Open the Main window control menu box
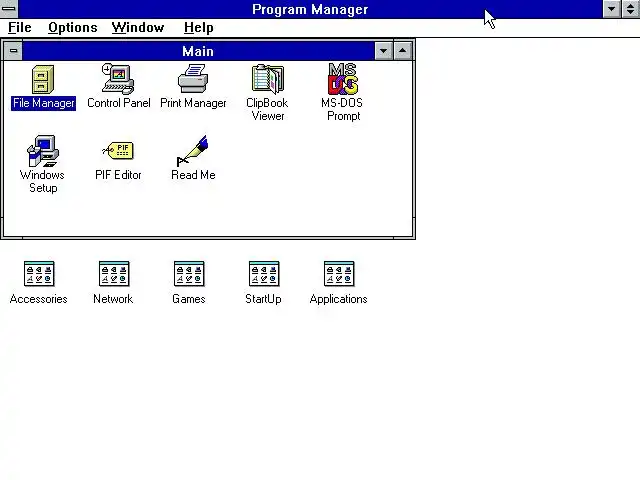Screen dimensions: 640x480 coord(13,51)
